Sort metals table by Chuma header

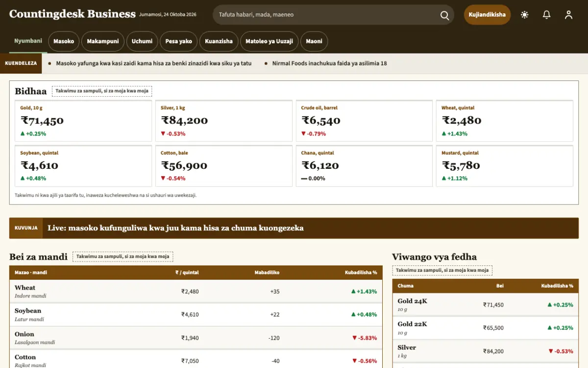[405, 286]
